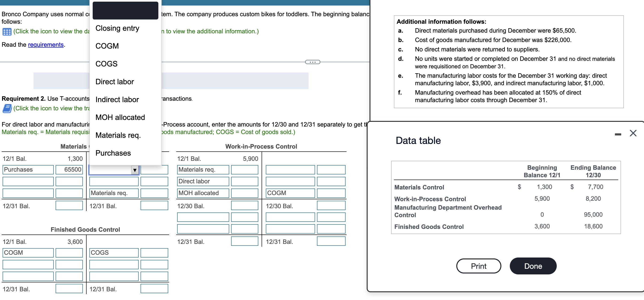Click the ellipsis divider handle

pos(312,62)
